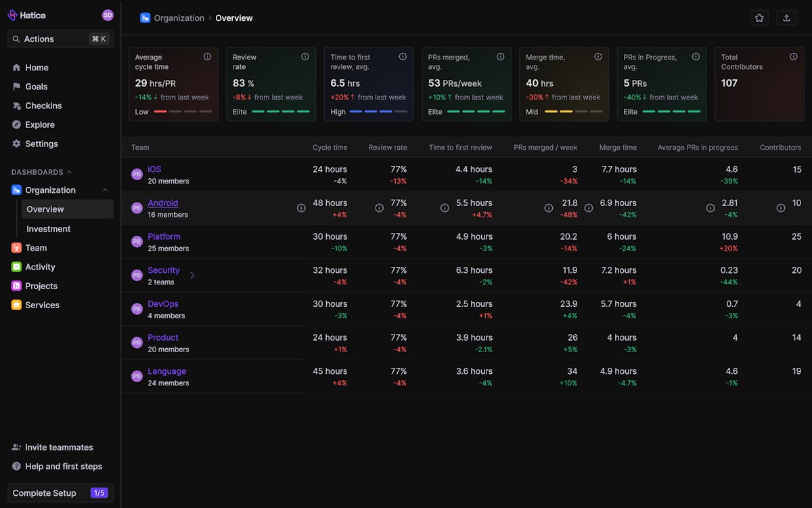Collapse the Organization dashboard tree chevron
The width and height of the screenshot is (812, 508).
click(106, 190)
